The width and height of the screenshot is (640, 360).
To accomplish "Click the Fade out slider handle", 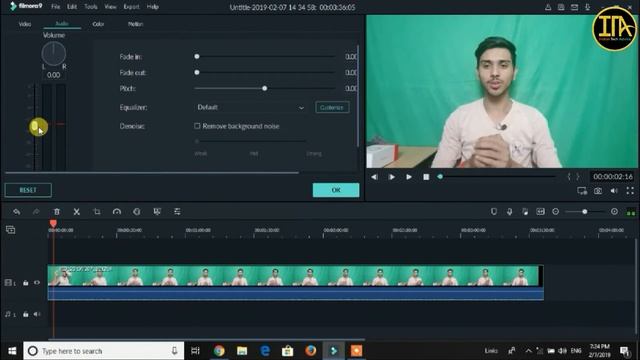I will pyautogui.click(x=197, y=72).
